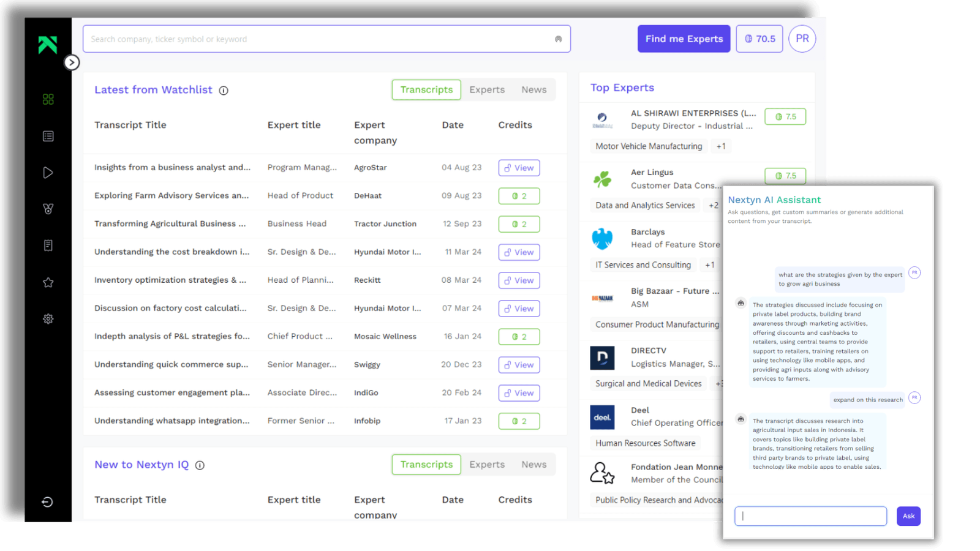Expand the sidebar with the arrow chevron

(x=72, y=62)
